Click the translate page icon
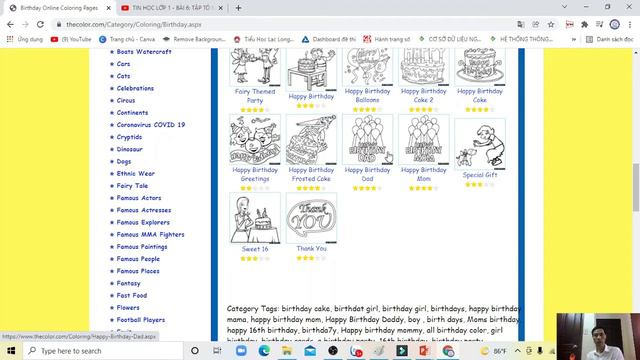Screen dimensions: 640x360 (x=520, y=24)
